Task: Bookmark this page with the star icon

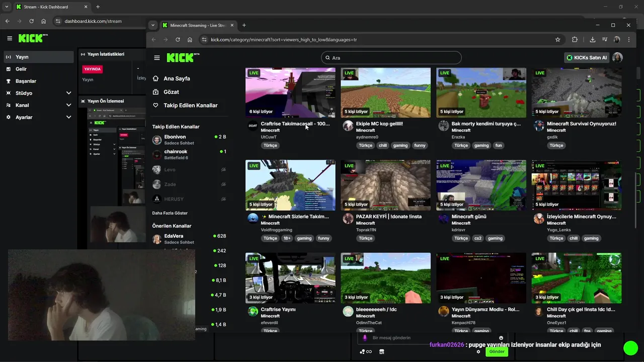Action: [x=557, y=40]
